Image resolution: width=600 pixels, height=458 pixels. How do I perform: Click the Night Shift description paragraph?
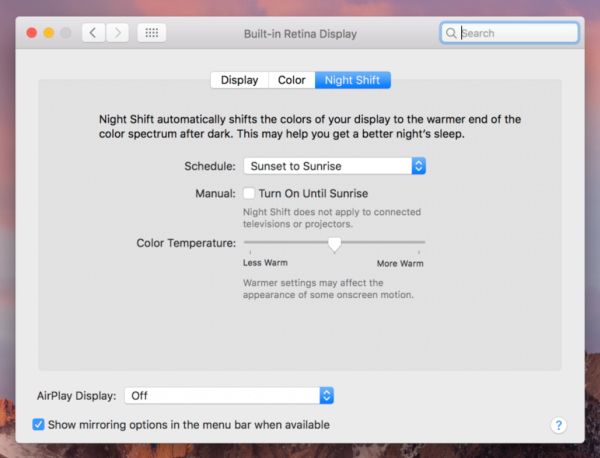tap(310, 127)
